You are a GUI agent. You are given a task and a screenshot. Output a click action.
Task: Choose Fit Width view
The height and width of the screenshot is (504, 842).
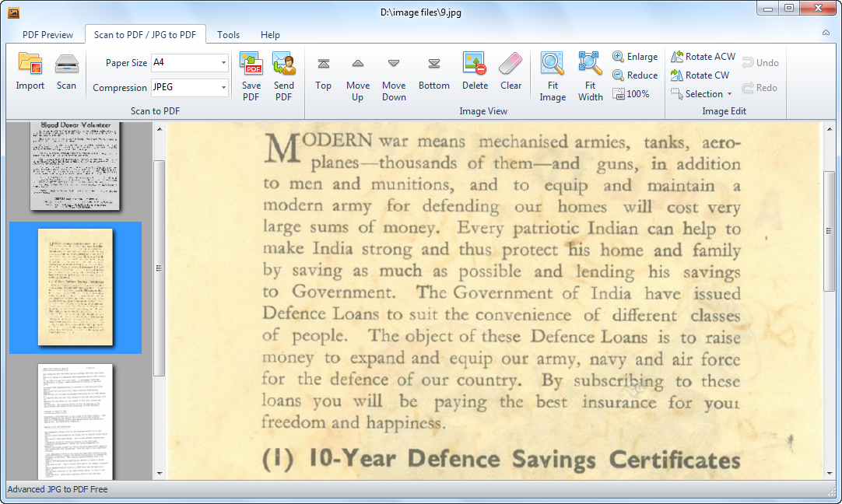pos(590,76)
